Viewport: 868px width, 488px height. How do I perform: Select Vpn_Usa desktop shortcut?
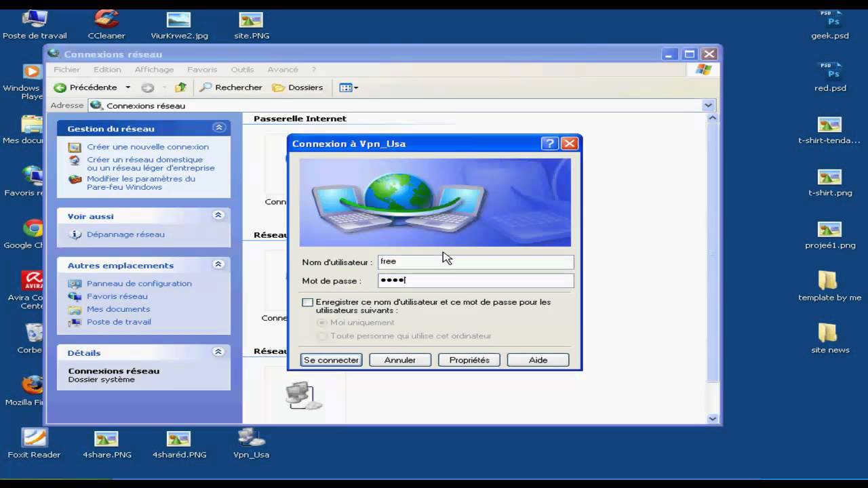pyautogui.click(x=251, y=444)
